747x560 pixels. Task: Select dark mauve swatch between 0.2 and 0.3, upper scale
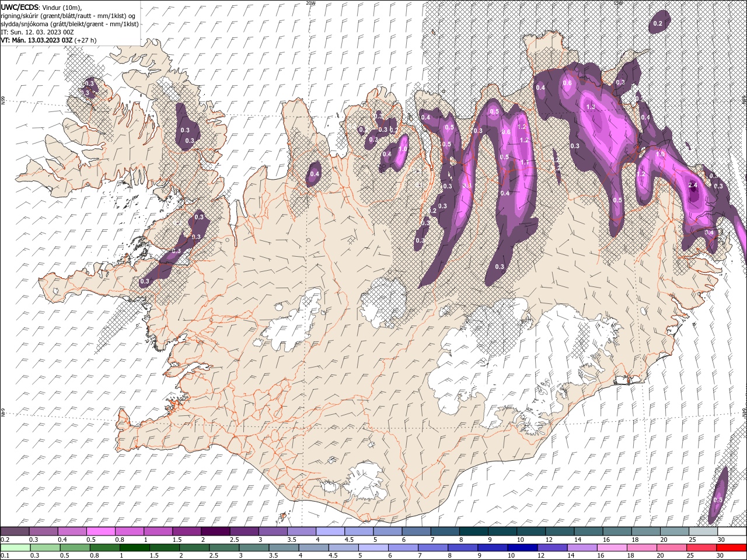[15, 531]
